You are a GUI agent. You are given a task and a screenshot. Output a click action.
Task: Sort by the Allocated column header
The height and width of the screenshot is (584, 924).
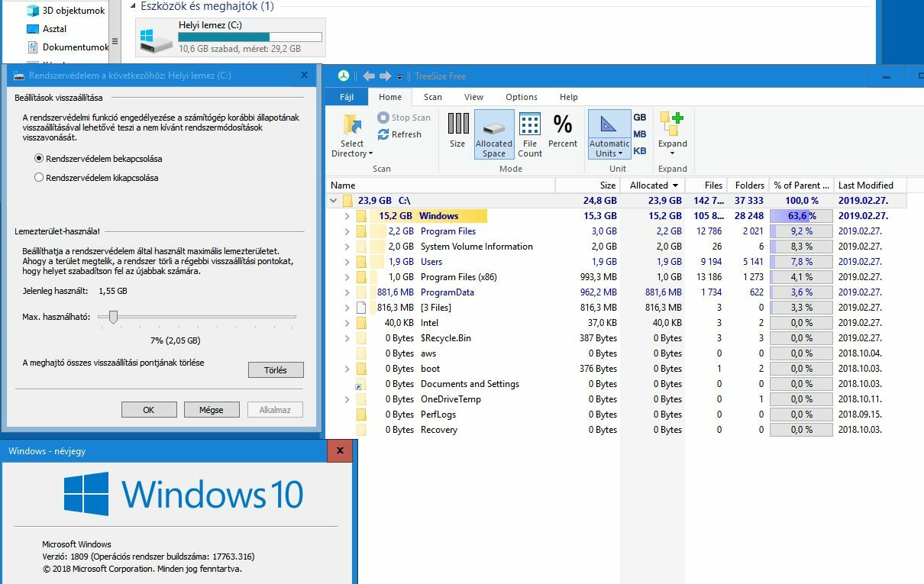652,185
